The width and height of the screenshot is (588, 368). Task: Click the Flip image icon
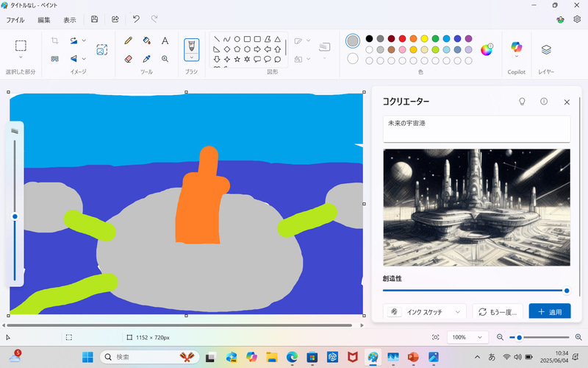(x=73, y=59)
